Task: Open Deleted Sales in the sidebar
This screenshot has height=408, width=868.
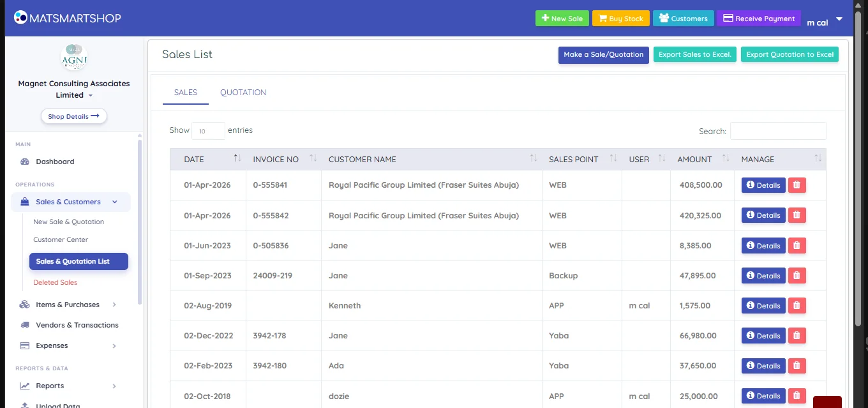Action: (56, 282)
